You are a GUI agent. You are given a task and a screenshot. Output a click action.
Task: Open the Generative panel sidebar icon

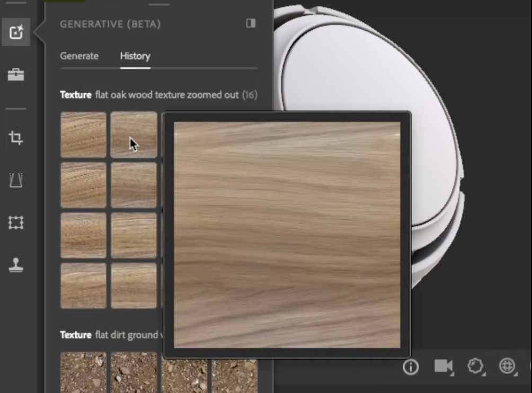point(16,32)
